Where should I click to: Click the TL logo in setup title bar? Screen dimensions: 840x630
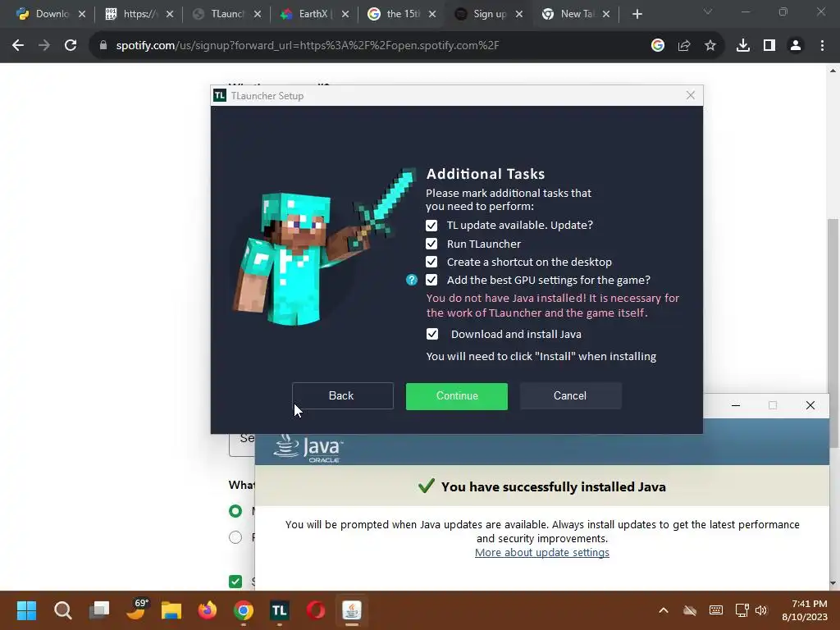click(220, 95)
